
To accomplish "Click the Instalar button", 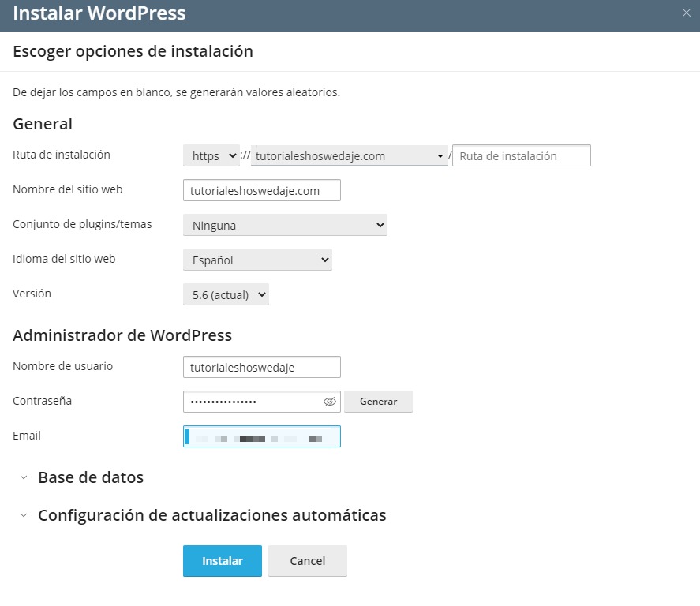I will pyautogui.click(x=223, y=561).
